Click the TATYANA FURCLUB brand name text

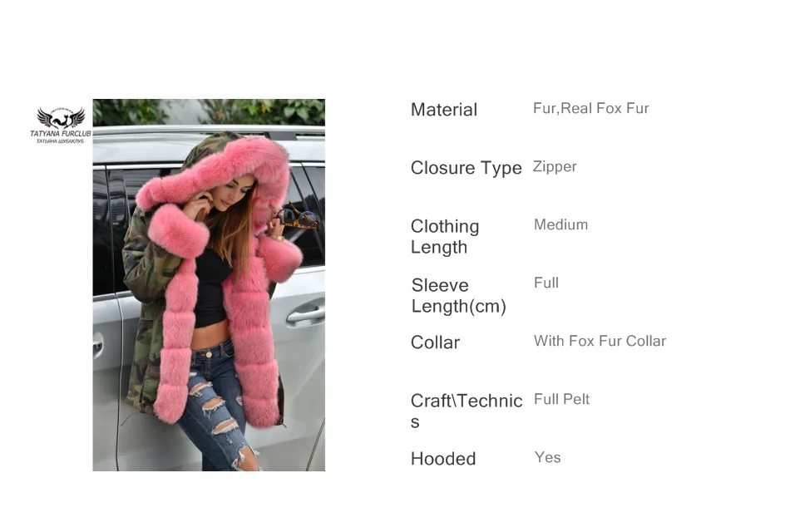coord(61,134)
